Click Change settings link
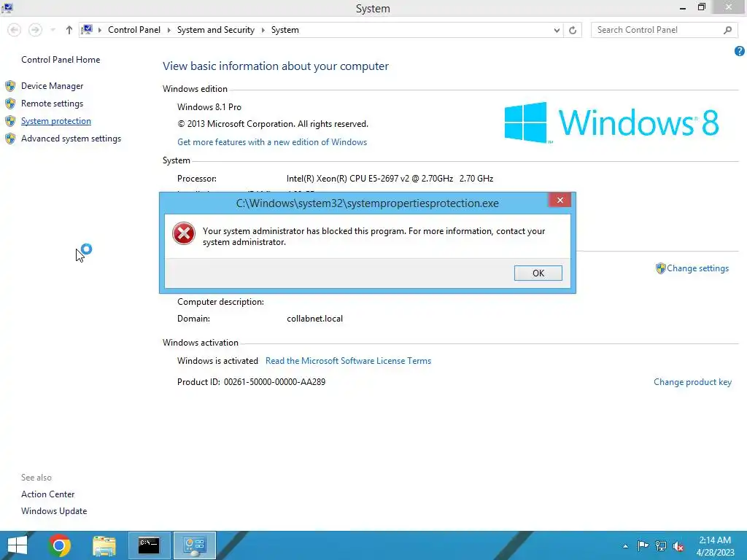Screen dimensions: 747x560 click(x=697, y=268)
